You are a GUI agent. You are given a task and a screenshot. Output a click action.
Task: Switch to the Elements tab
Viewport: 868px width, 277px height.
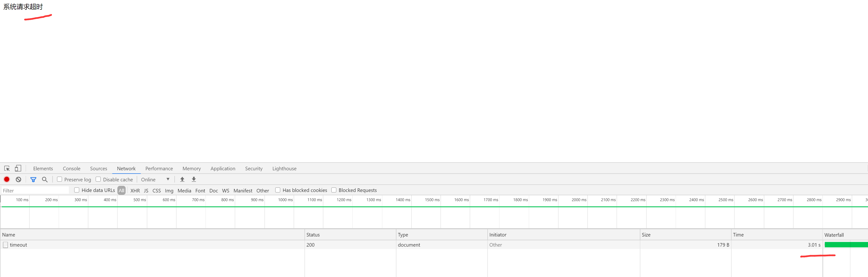(43, 169)
